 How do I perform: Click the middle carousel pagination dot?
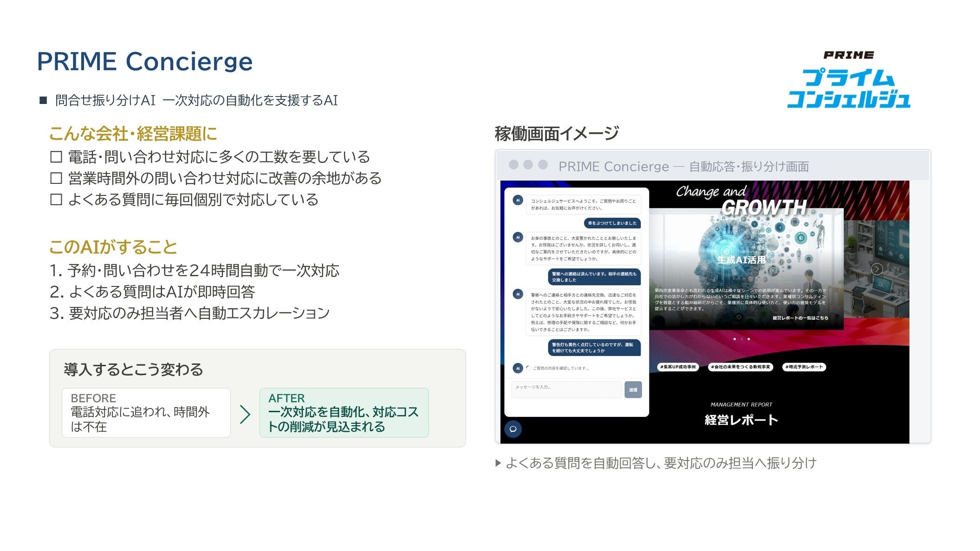pos(741,339)
